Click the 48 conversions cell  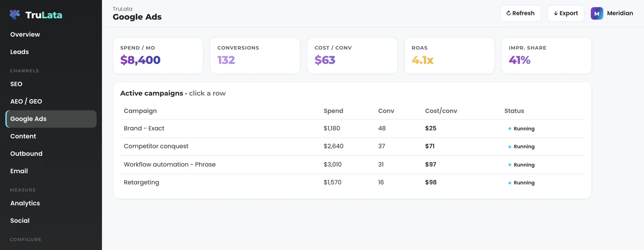click(382, 128)
